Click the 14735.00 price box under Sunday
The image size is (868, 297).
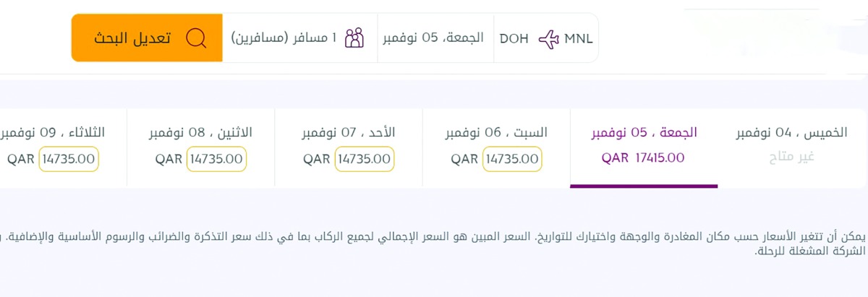(x=364, y=159)
